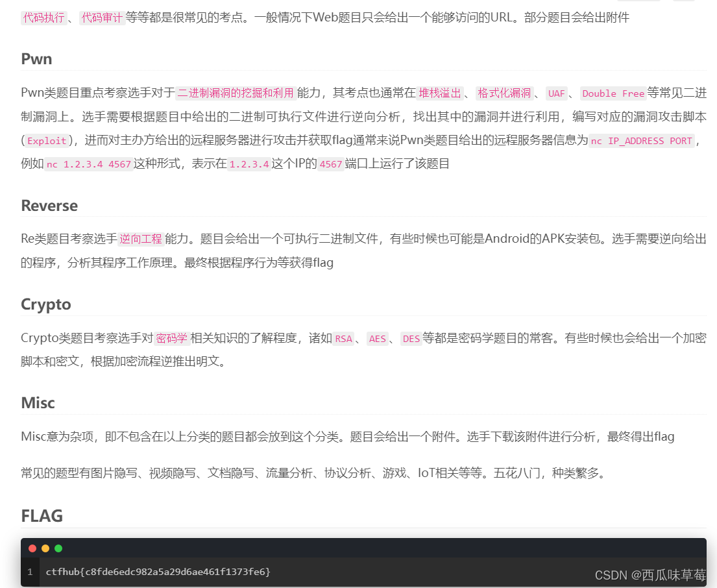Screen dimensions: 717x588
Task: Click the Exploit inline code label
Action: pos(46,141)
